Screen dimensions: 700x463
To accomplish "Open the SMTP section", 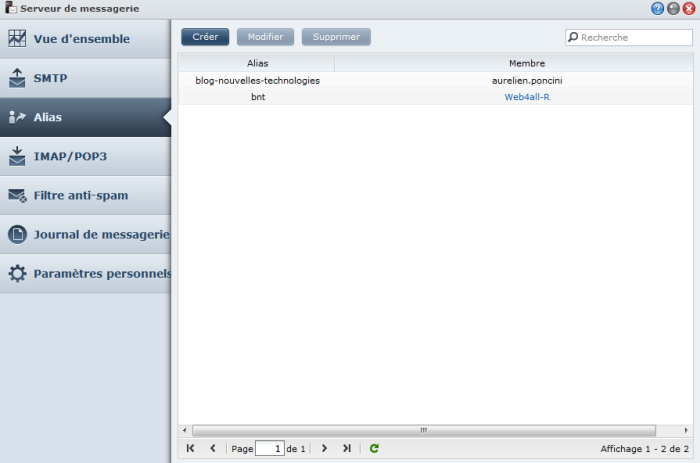I will 85,78.
